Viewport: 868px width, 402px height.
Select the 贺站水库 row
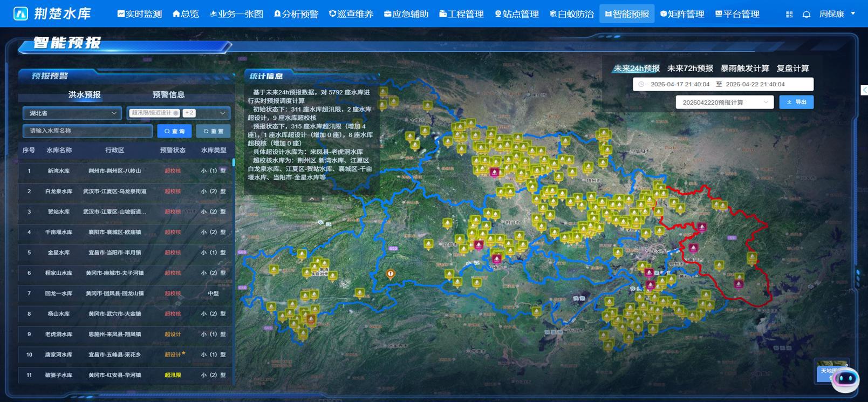coord(125,212)
